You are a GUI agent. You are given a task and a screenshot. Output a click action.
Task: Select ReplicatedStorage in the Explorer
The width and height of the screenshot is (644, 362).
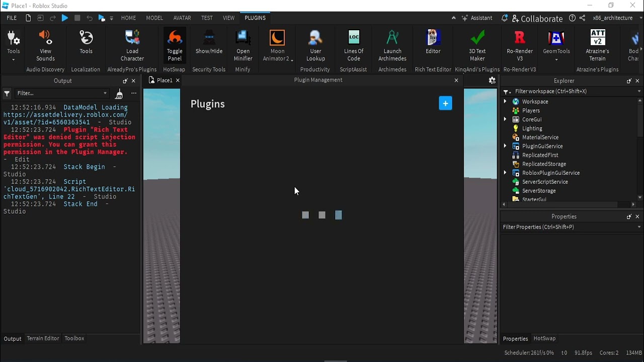click(x=544, y=164)
